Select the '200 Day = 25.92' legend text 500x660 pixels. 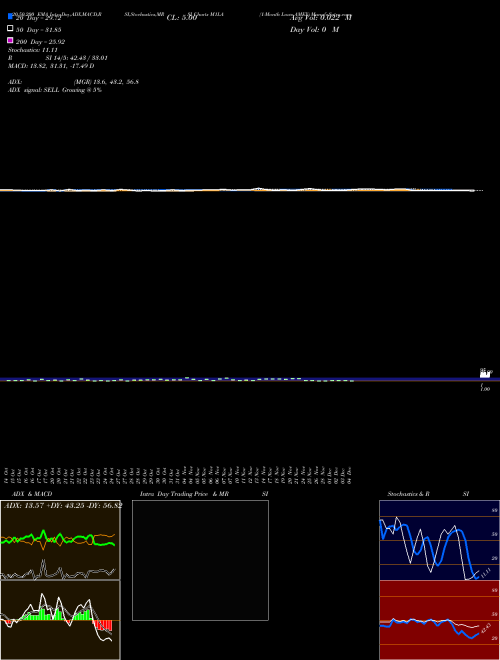tap(40, 42)
